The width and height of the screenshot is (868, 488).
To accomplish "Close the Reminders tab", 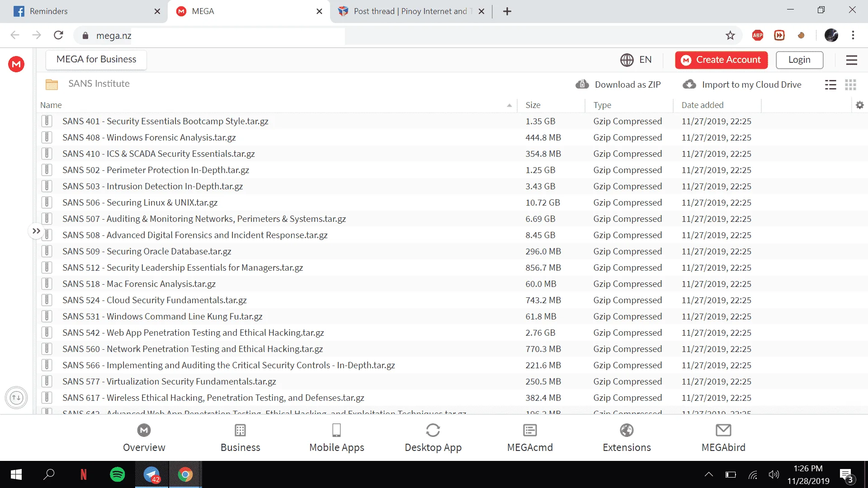I will (x=157, y=11).
